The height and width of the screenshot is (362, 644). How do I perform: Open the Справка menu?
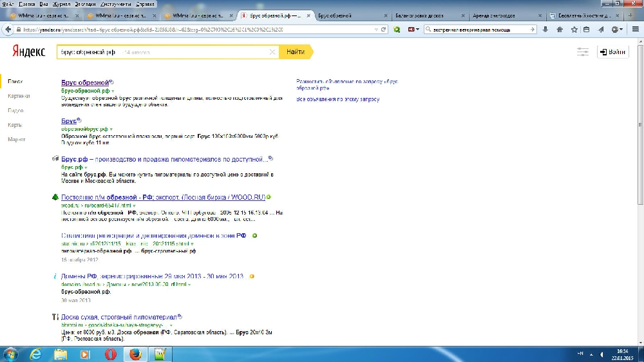145,4
